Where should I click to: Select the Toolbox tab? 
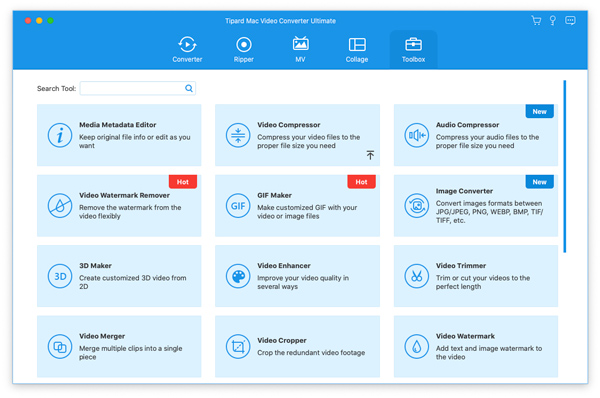click(x=413, y=49)
